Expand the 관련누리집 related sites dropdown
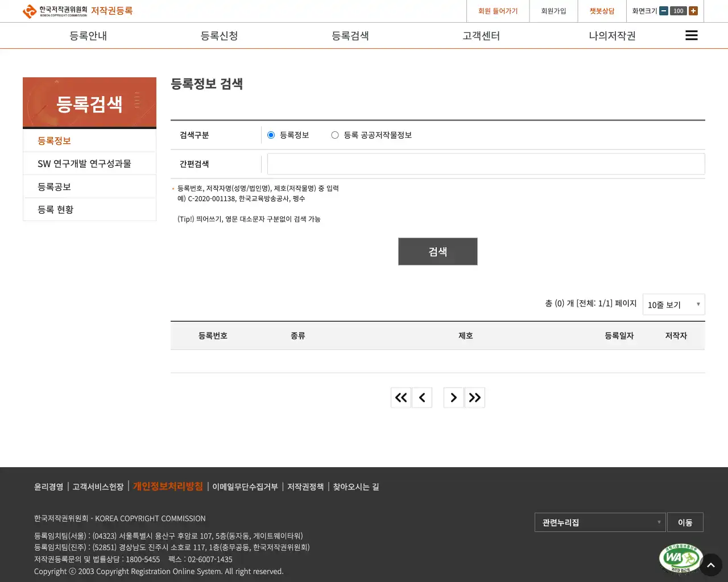The height and width of the screenshot is (582, 728). pyautogui.click(x=600, y=522)
